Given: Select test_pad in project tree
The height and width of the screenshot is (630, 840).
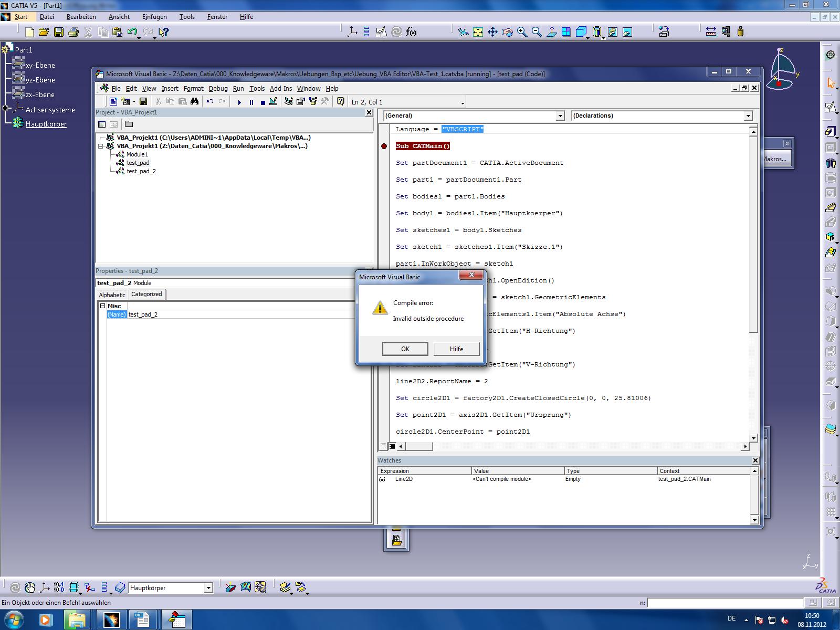Looking at the screenshot, I should (138, 163).
